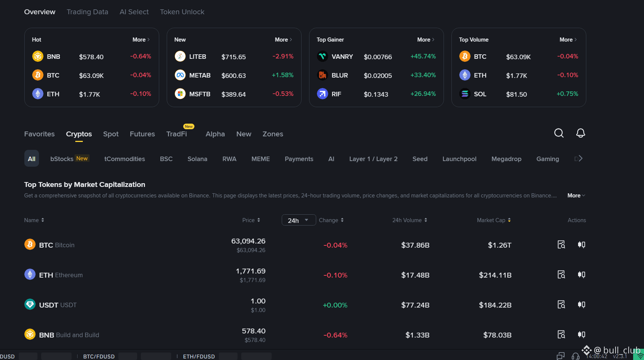Sort table by Market Cap column
644x360 pixels.
(x=494, y=220)
